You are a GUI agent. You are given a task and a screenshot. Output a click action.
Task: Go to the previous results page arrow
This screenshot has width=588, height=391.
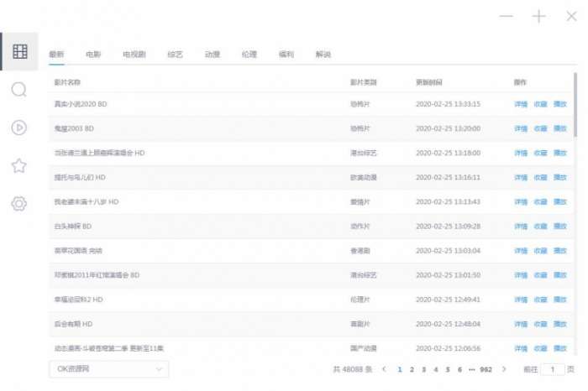384,369
